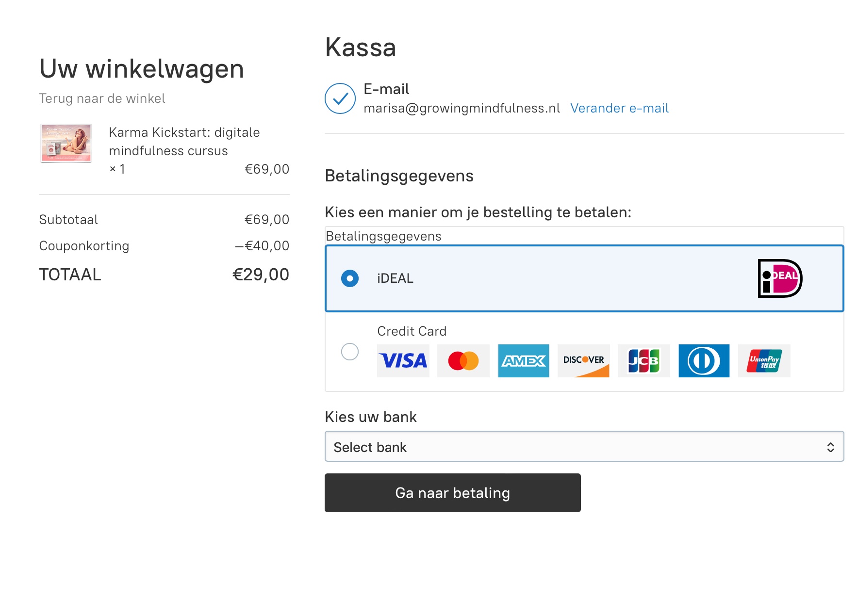This screenshot has height=616, width=858.
Task: Click the Diners Club icon
Action: click(x=704, y=361)
